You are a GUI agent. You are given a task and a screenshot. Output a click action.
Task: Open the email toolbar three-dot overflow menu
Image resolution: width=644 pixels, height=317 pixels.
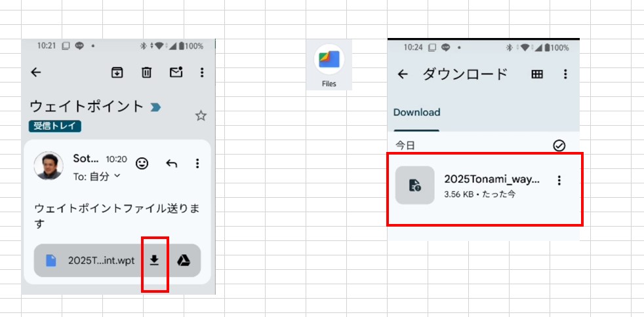pyautogui.click(x=202, y=73)
